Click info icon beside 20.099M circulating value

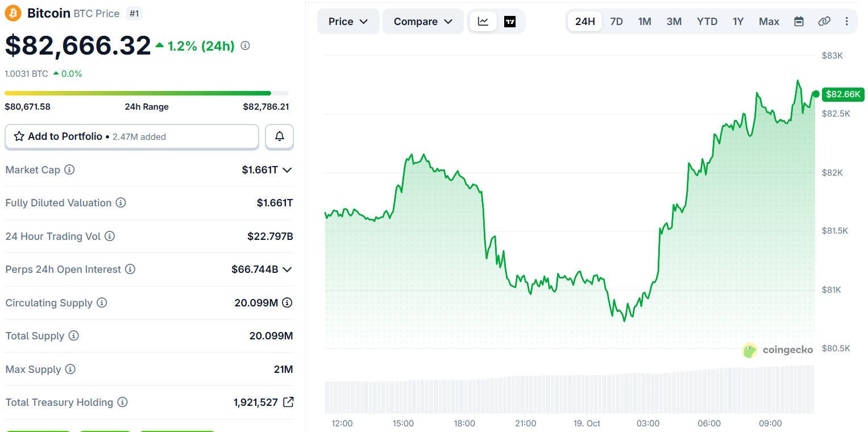pyautogui.click(x=287, y=302)
